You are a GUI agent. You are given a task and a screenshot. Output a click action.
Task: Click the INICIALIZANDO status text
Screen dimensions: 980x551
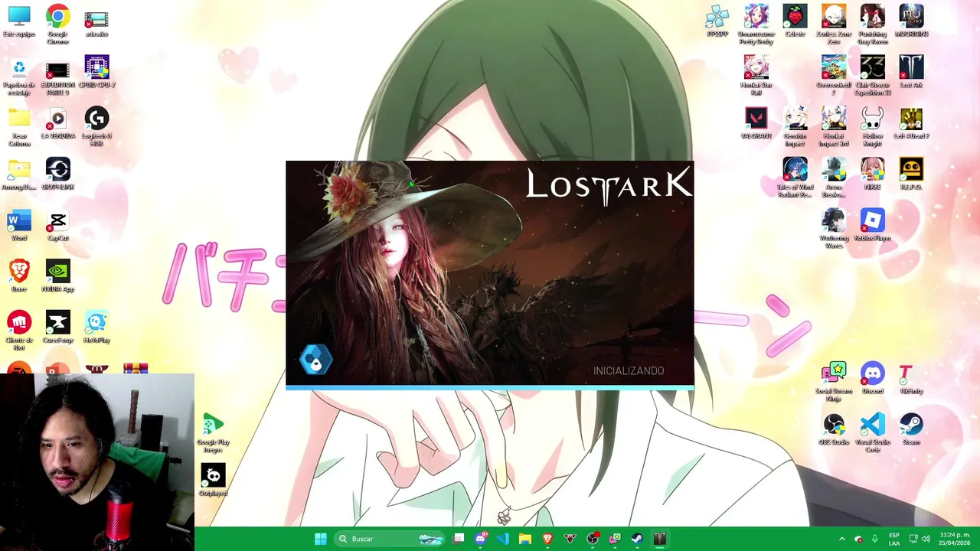(x=629, y=370)
